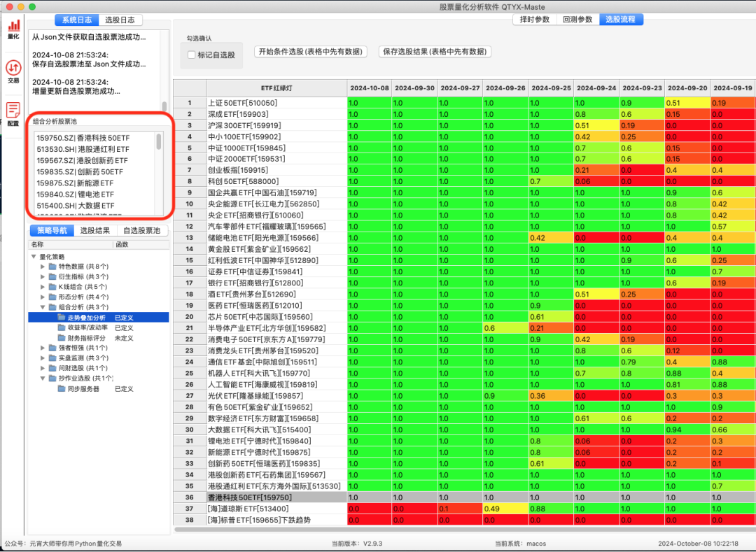Open the 配置 settings icon in sidebar
This screenshot has width=756, height=552.
coord(13,114)
